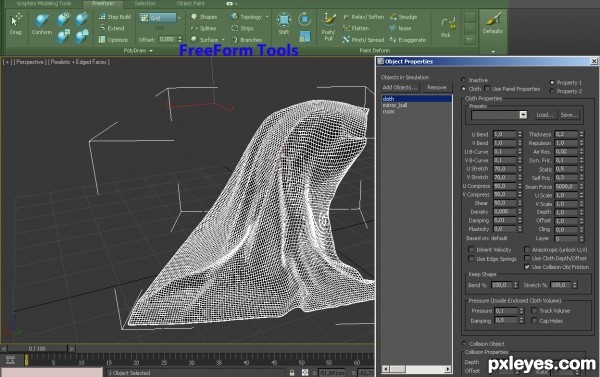Click the shift scale icon below rotate
This screenshot has height=377, width=600.
click(x=305, y=37)
